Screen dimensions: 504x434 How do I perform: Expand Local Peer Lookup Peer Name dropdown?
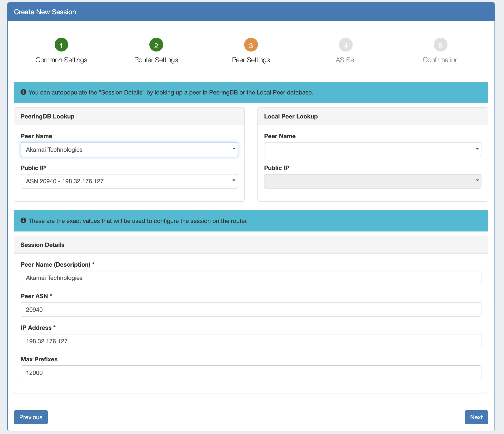(x=372, y=150)
